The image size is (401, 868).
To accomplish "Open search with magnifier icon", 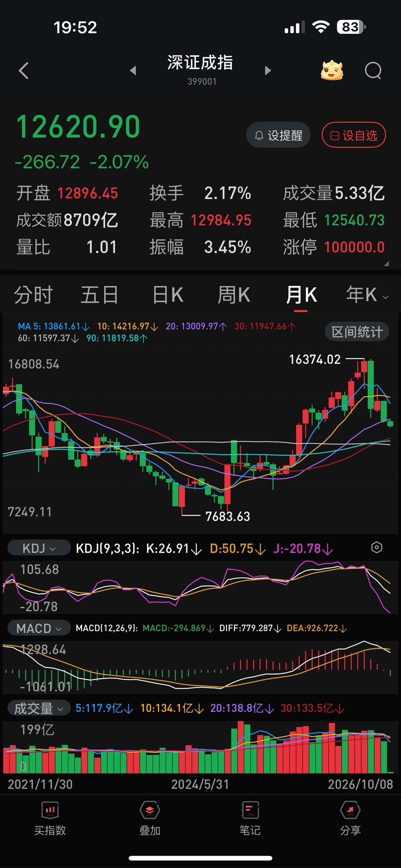I will 373,70.
